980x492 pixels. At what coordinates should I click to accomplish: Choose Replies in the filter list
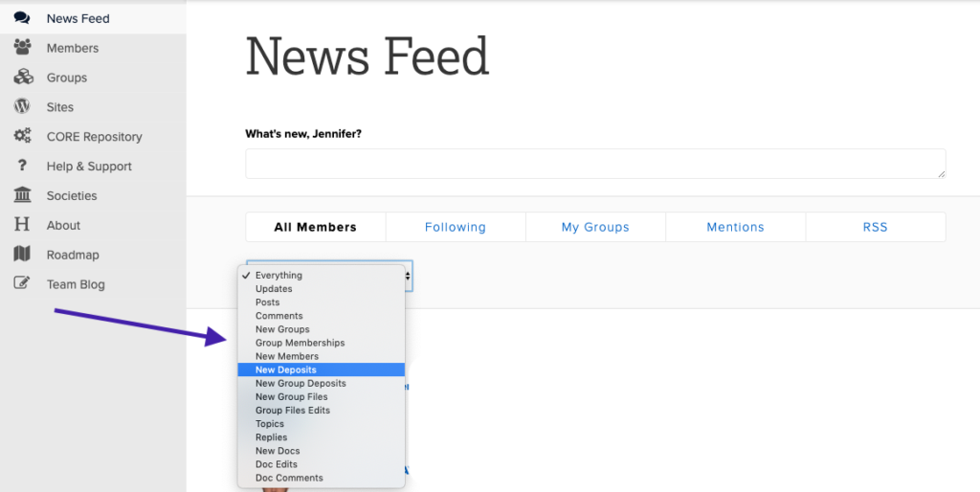[x=322, y=437]
